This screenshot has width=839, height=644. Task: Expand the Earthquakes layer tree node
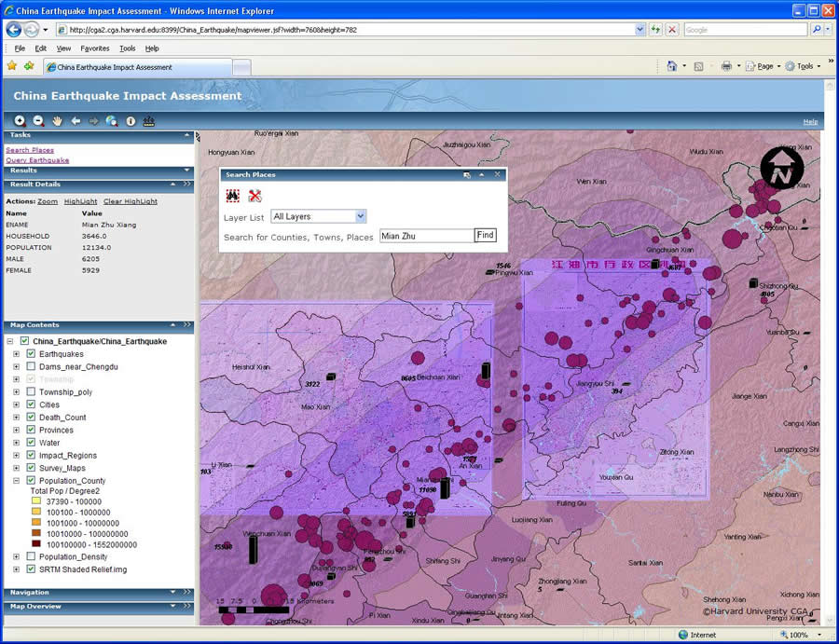pos(16,354)
